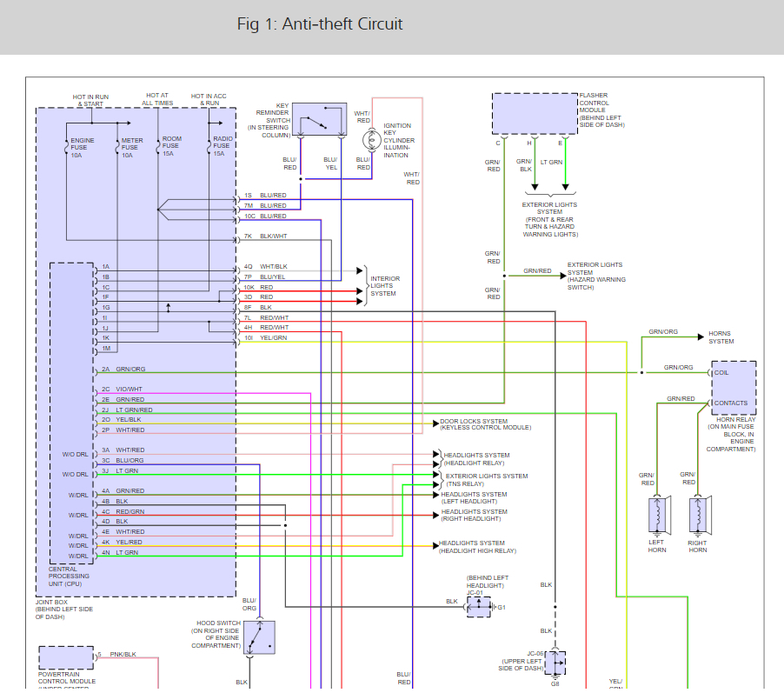Click the '7M BLU/RED' wire label
Viewport: 784px width, 693px height.
coord(265,206)
